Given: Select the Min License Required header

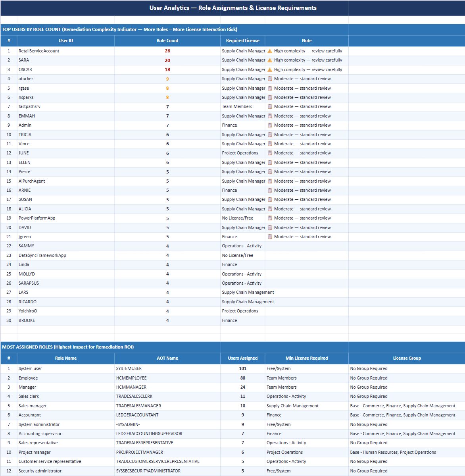Looking at the screenshot, I should [307, 358].
